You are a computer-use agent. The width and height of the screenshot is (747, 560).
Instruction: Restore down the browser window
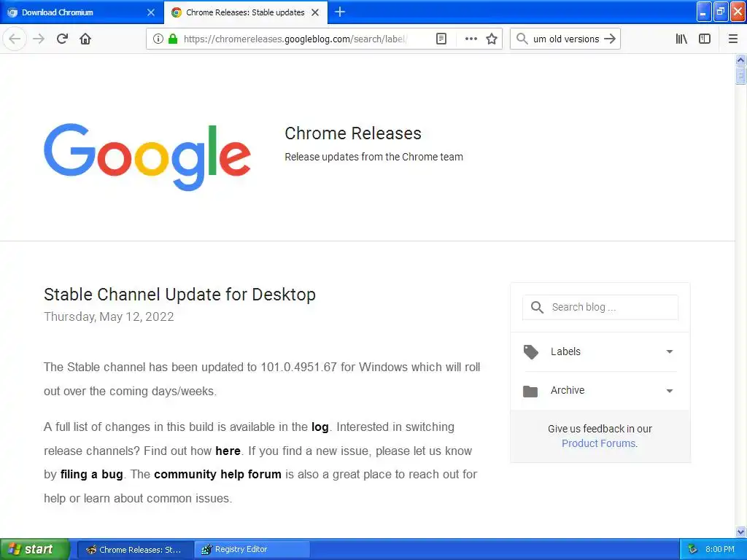pos(721,12)
